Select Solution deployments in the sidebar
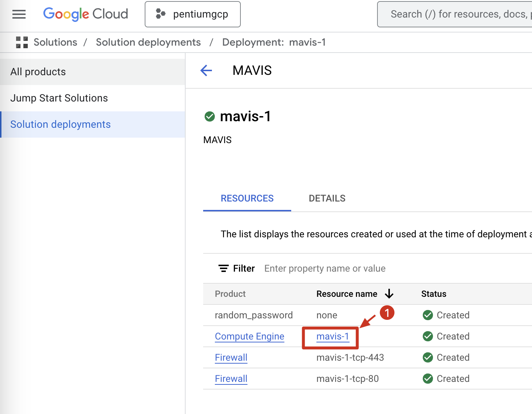Image resolution: width=532 pixels, height=414 pixels. 60,124
